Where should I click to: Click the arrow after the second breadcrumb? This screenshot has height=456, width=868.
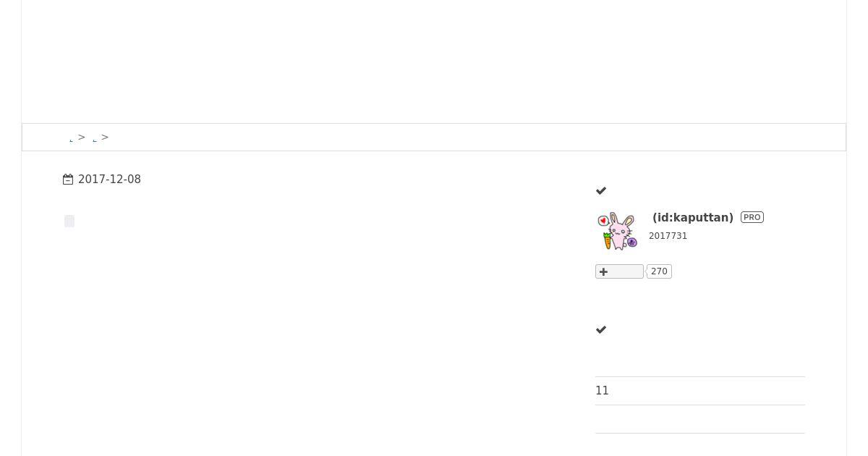click(x=105, y=137)
